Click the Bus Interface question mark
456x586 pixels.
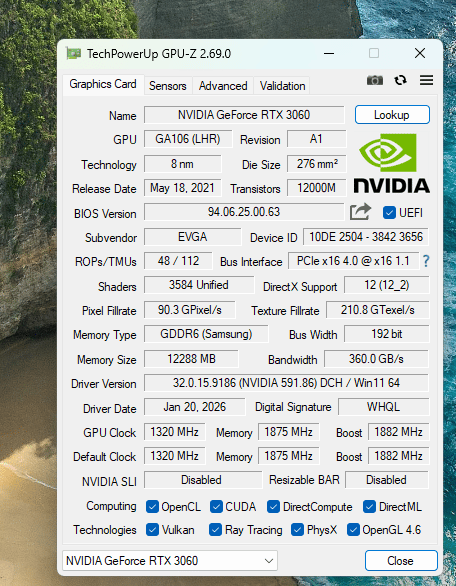point(426,261)
